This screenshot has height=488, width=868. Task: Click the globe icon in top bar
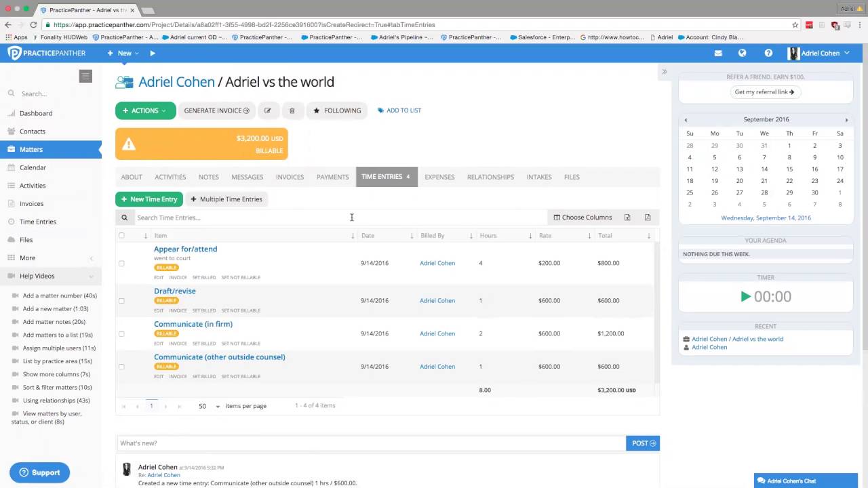coord(743,53)
